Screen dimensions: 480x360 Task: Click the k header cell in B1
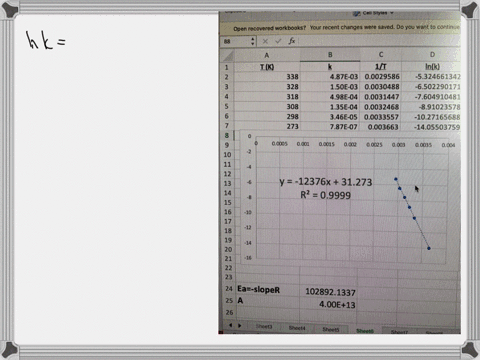coord(330,67)
